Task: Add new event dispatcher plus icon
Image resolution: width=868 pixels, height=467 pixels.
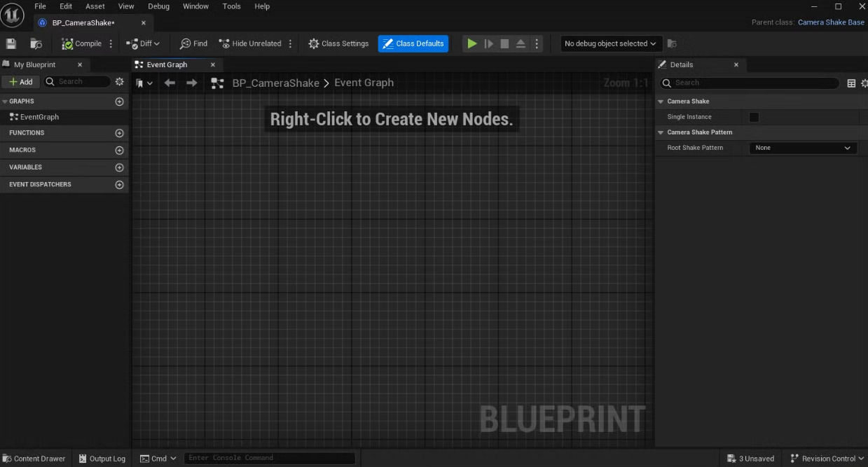Action: (x=119, y=185)
